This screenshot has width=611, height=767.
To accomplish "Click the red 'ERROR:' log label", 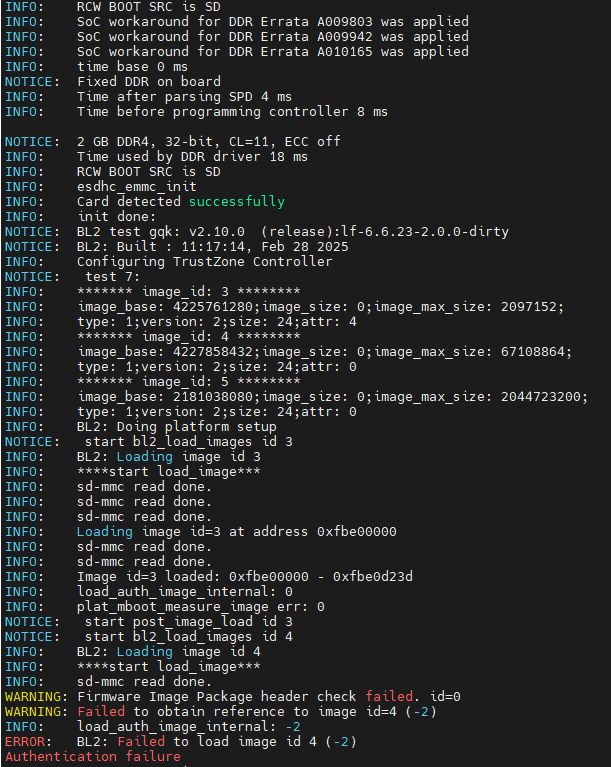I will coord(30,741).
